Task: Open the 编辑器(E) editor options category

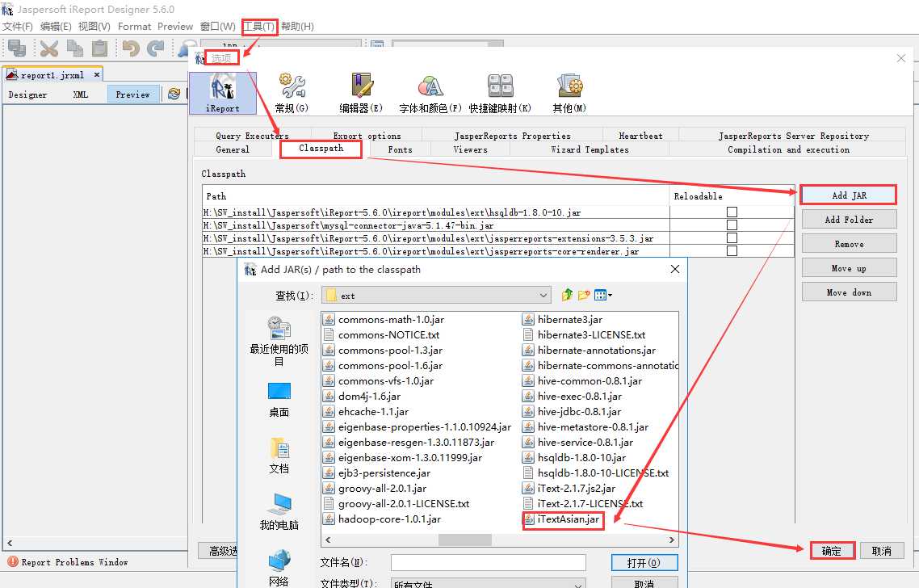Action: click(362, 93)
